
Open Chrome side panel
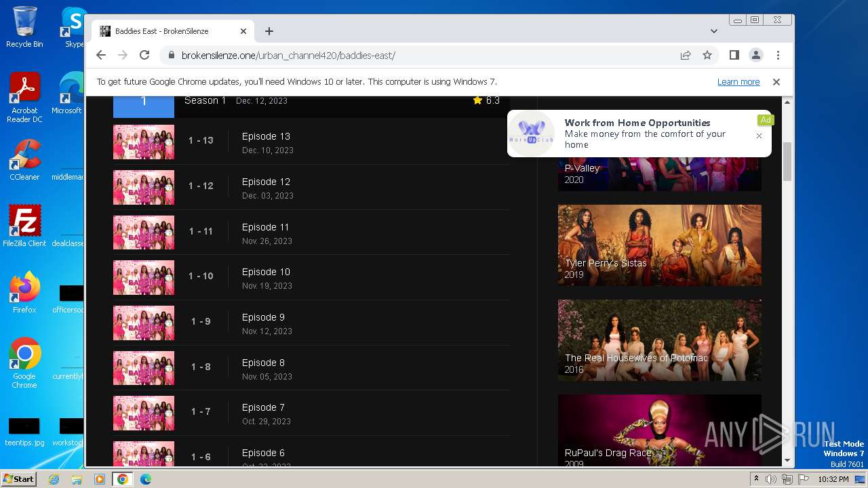734,55
